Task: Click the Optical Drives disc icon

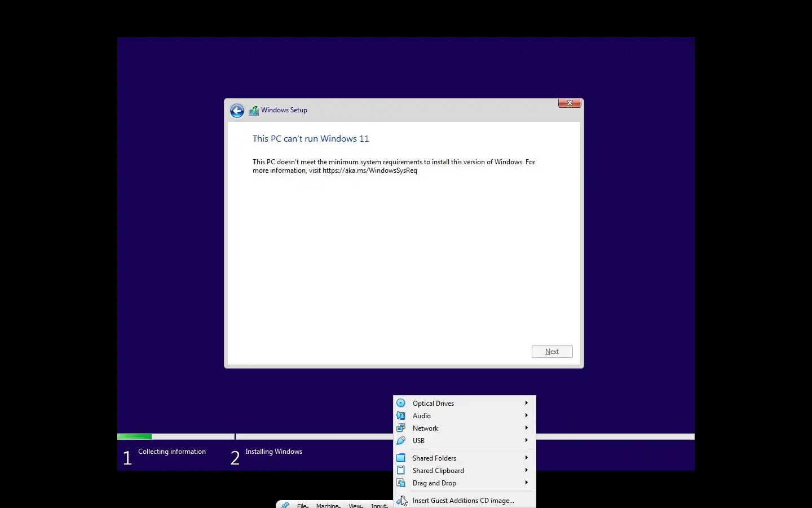Action: pos(401,403)
